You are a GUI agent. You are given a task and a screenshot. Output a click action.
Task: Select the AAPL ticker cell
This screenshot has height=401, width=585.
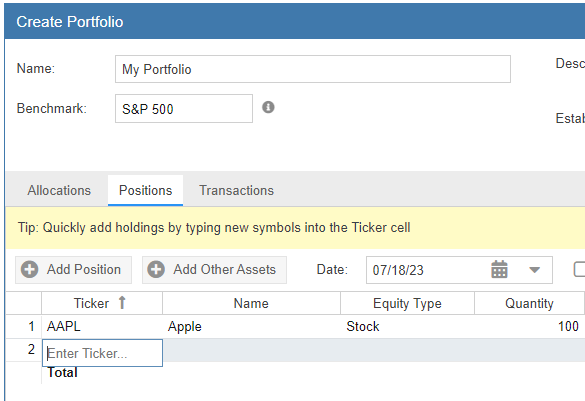(102, 326)
